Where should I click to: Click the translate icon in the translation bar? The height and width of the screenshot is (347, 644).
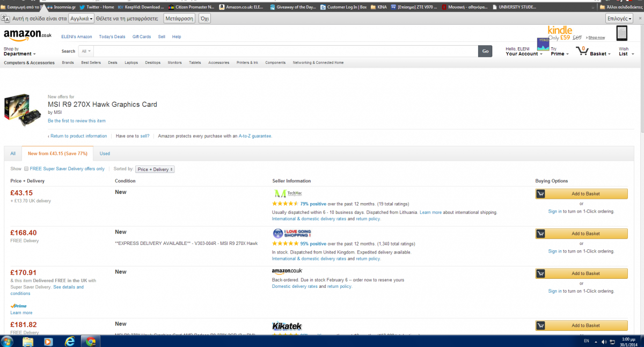(6, 18)
